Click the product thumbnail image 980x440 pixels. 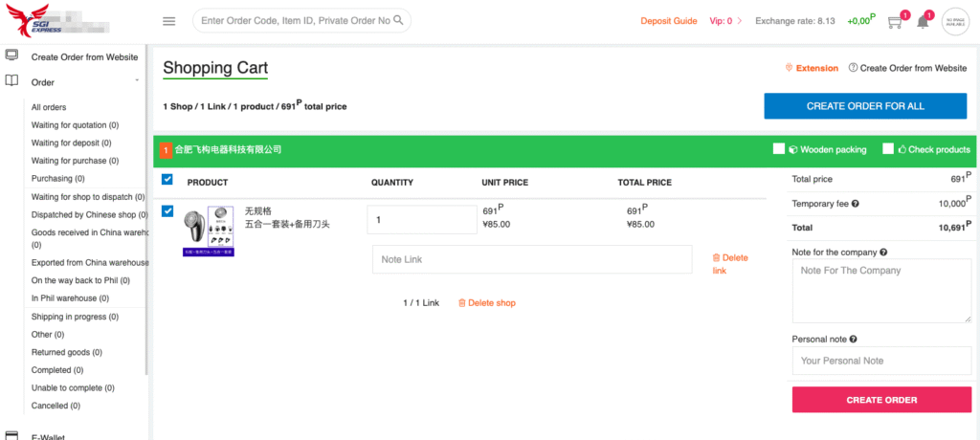(209, 231)
